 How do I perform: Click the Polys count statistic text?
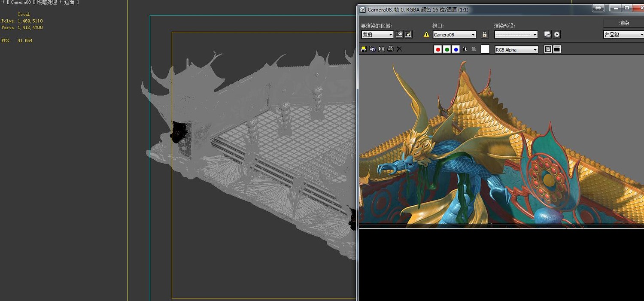coord(22,21)
